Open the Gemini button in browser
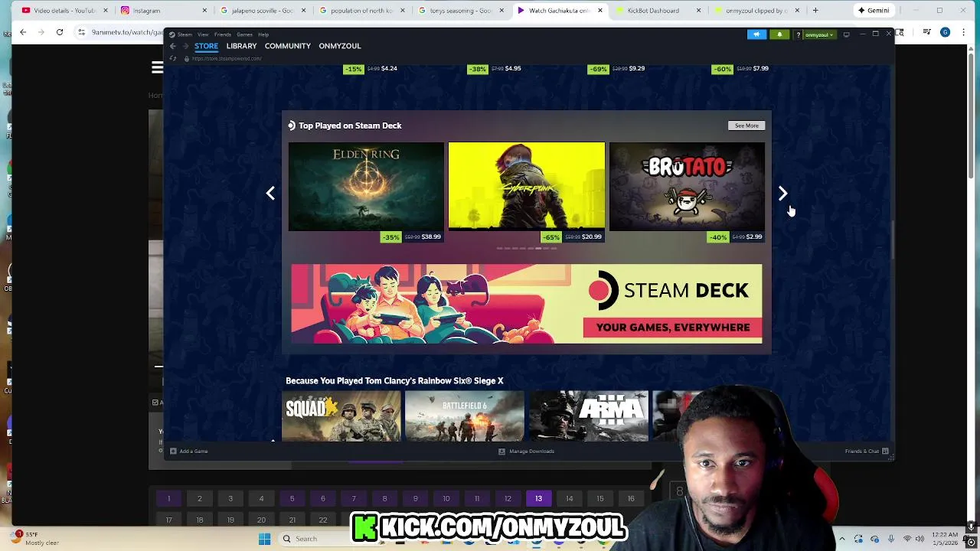980x551 pixels. [x=874, y=11]
